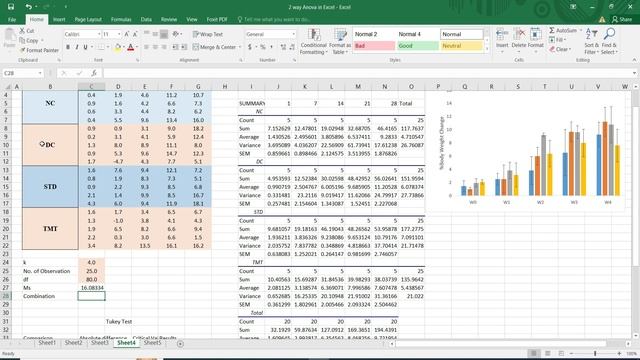
Task: Click the Insert Function fx icon
Action: (94, 73)
